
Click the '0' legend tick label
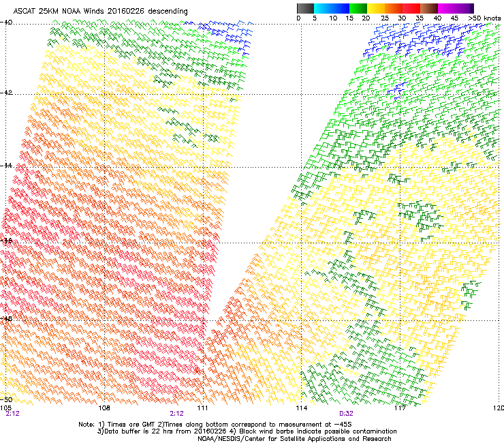click(x=298, y=18)
